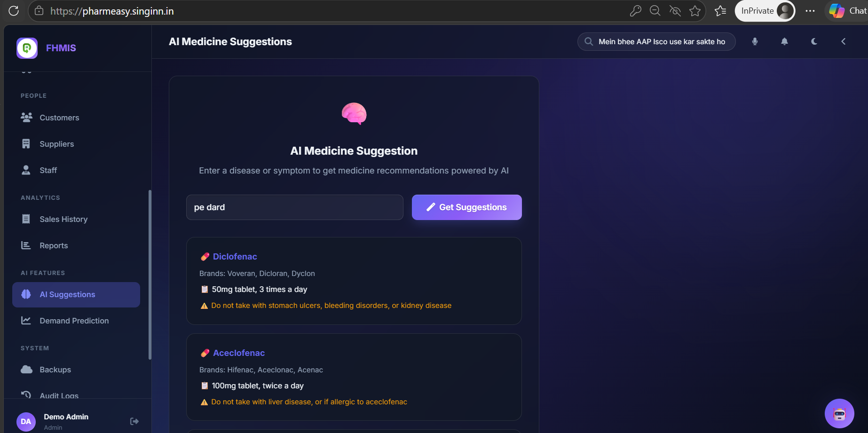This screenshot has width=868, height=433.
Task: Go to the Suppliers page
Action: [x=56, y=144]
